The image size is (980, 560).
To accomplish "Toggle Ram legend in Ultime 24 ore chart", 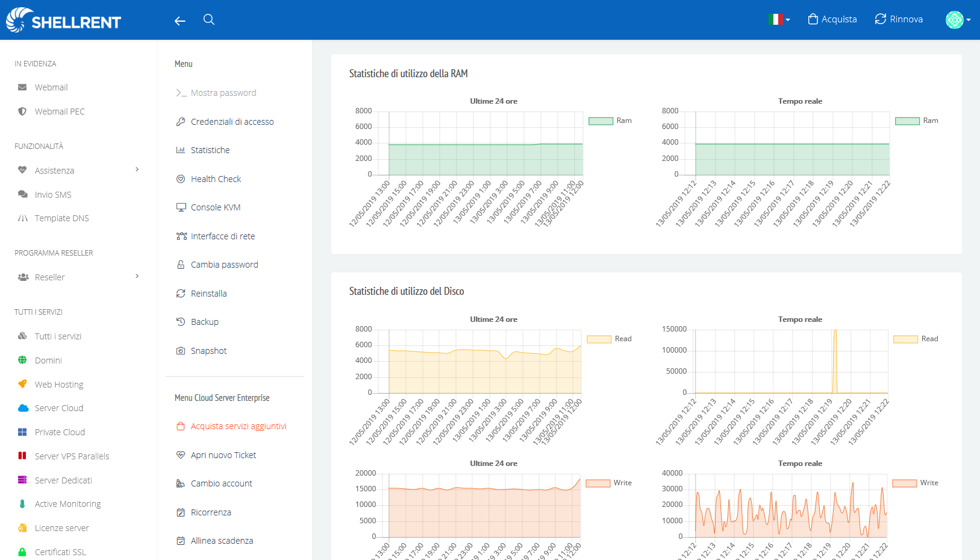I will point(610,121).
